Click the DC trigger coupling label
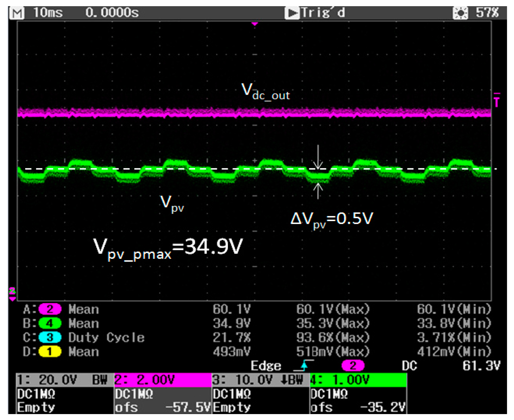 tap(409, 366)
